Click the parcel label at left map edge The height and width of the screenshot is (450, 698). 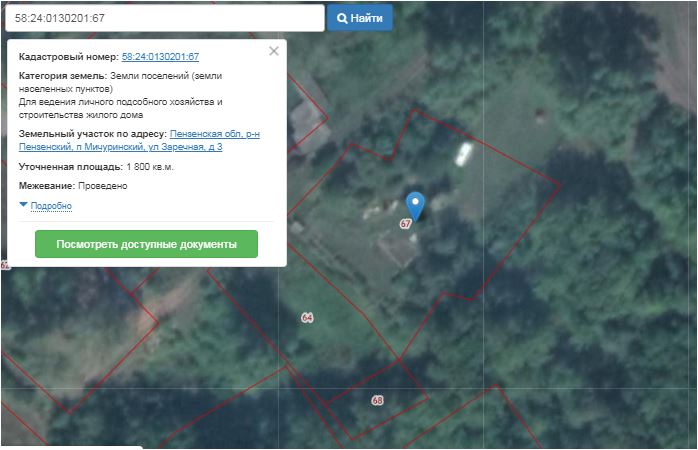(4, 265)
